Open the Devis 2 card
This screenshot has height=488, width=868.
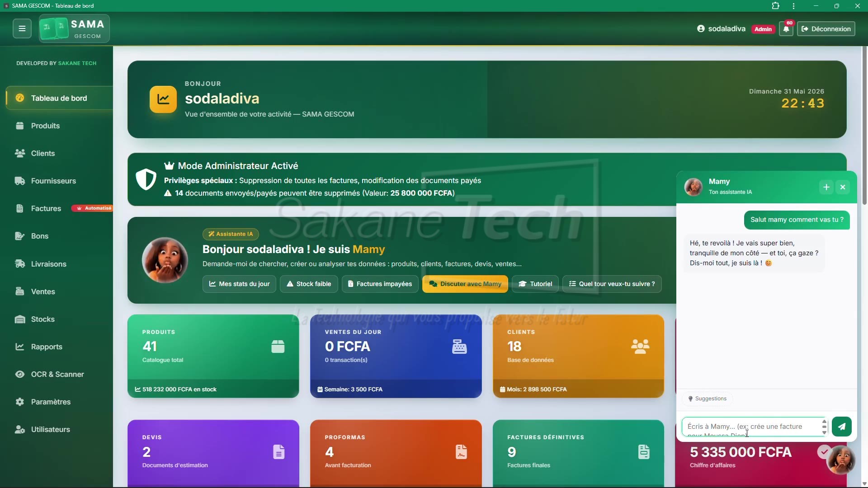pos(213,453)
